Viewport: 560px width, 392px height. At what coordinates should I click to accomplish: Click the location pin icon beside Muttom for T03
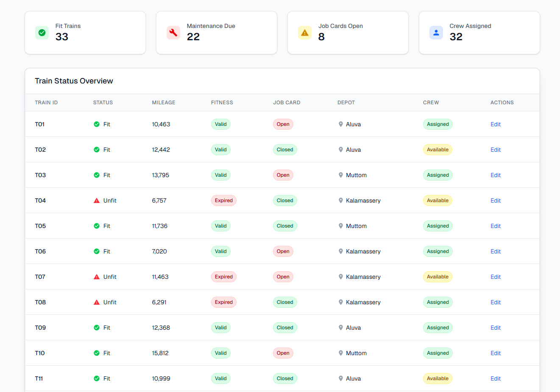coord(341,175)
